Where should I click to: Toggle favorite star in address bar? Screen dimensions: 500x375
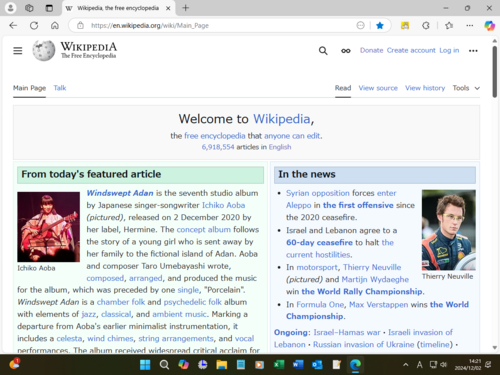point(380,26)
